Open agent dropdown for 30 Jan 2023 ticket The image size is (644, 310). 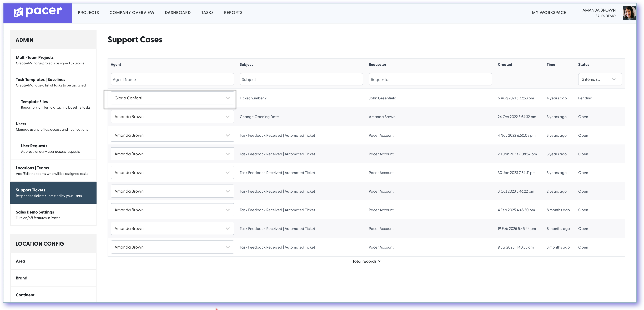[172, 173]
